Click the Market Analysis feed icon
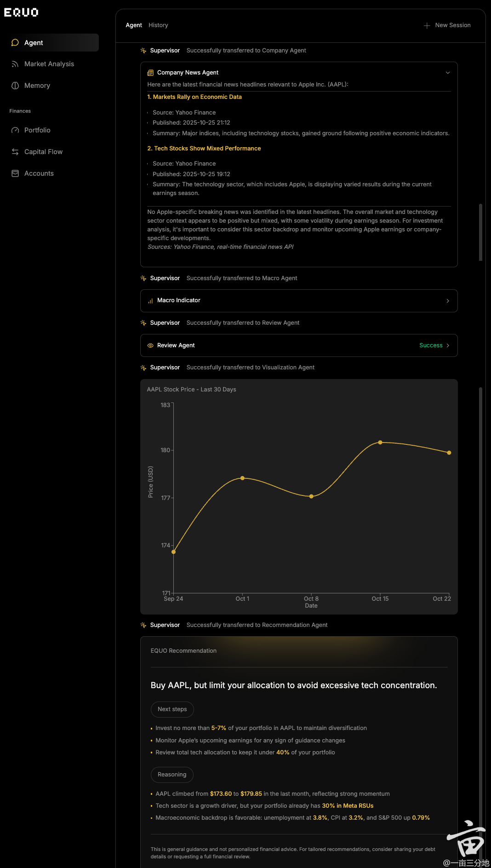491x868 pixels. tap(15, 64)
